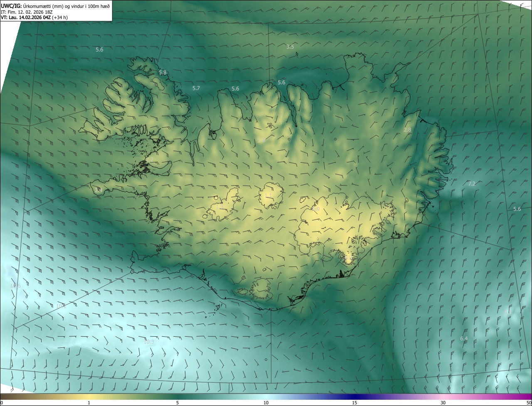Click the 7.2 value label off the east coast

tap(472, 183)
